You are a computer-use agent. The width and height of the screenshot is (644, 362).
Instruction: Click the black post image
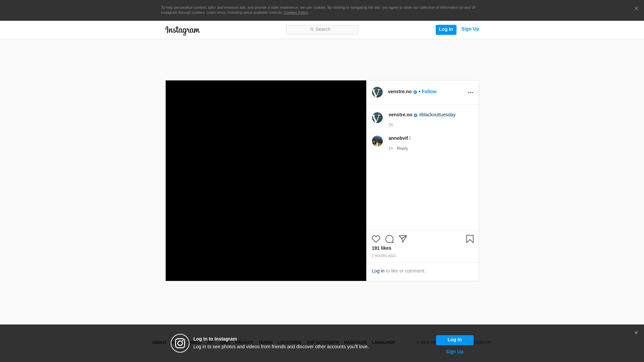point(266,181)
